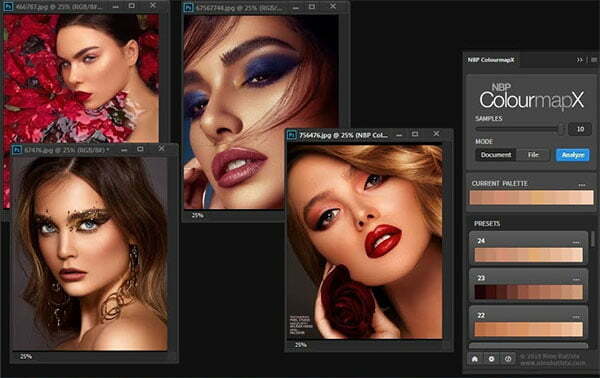Minimize the 466767.jpg document window
The height and width of the screenshot is (378, 600).
tap(116, 7)
